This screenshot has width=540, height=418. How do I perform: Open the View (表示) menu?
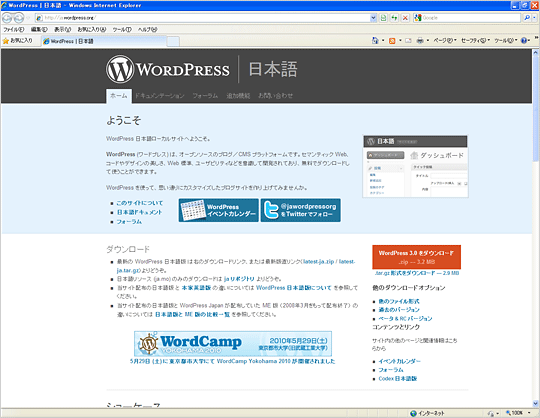pyautogui.click(x=62, y=30)
